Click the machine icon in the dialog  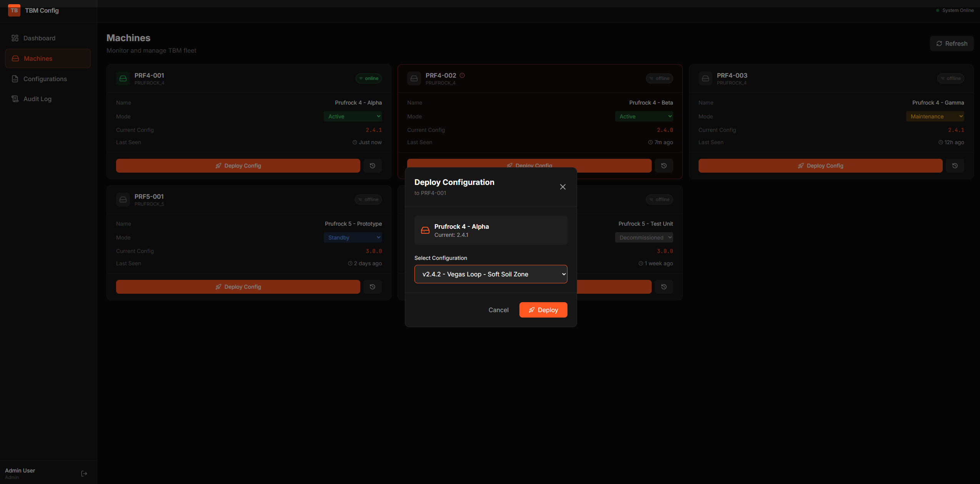[425, 230]
